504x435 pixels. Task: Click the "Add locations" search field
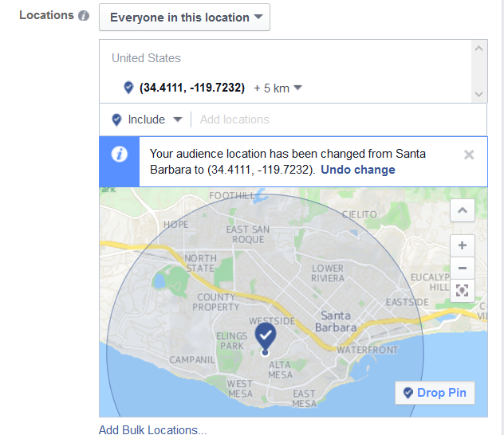point(335,120)
